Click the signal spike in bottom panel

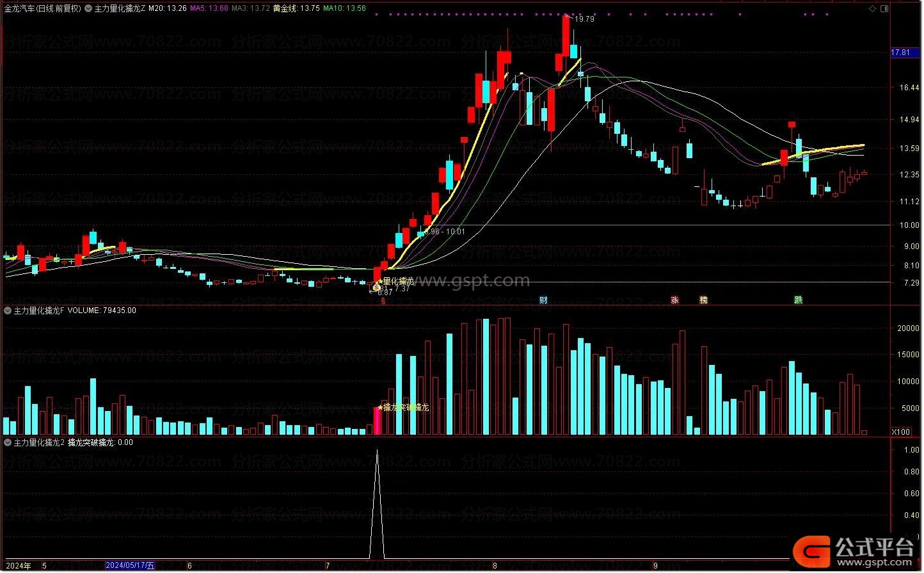377,503
